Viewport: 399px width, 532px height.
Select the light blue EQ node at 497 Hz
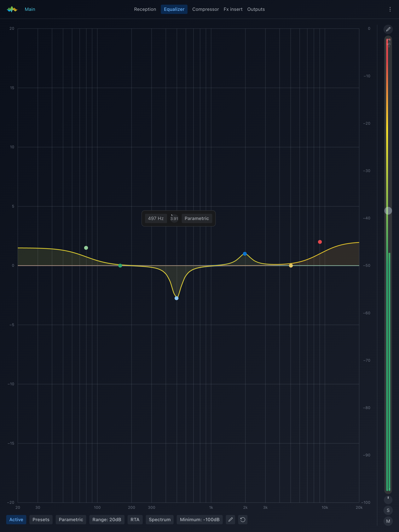176,298
